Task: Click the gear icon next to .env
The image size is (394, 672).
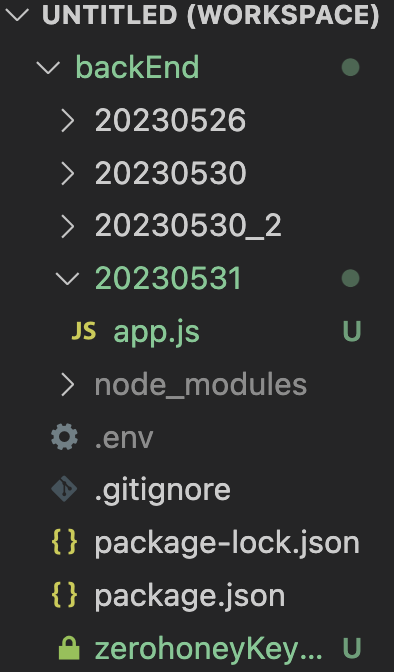Action: point(64,437)
